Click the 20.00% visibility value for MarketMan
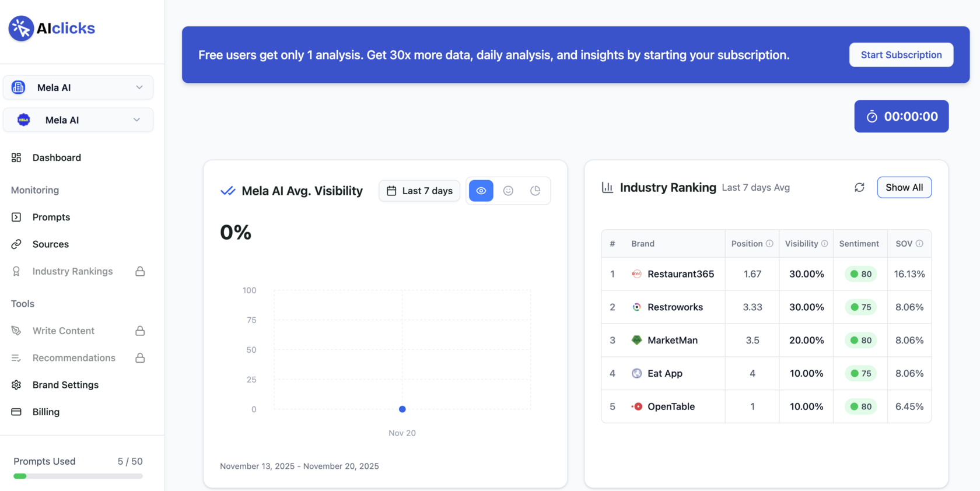Viewport: 980px width, 491px height. click(807, 340)
